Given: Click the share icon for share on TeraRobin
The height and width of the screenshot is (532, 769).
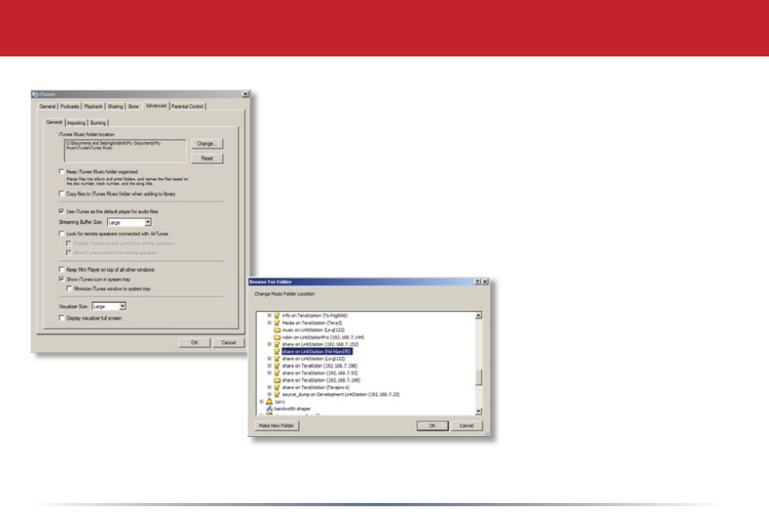Looking at the screenshot, I should tap(276, 366).
